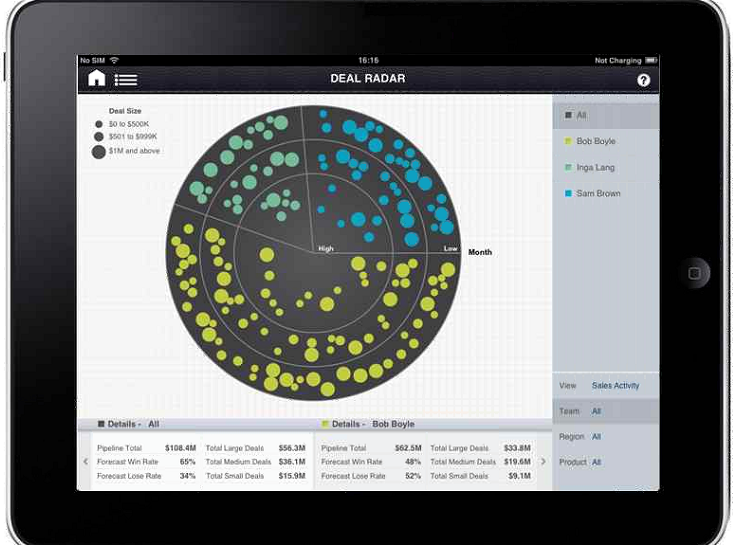Open the Product filter dropdown
This screenshot has height=545, width=733.
605,462
